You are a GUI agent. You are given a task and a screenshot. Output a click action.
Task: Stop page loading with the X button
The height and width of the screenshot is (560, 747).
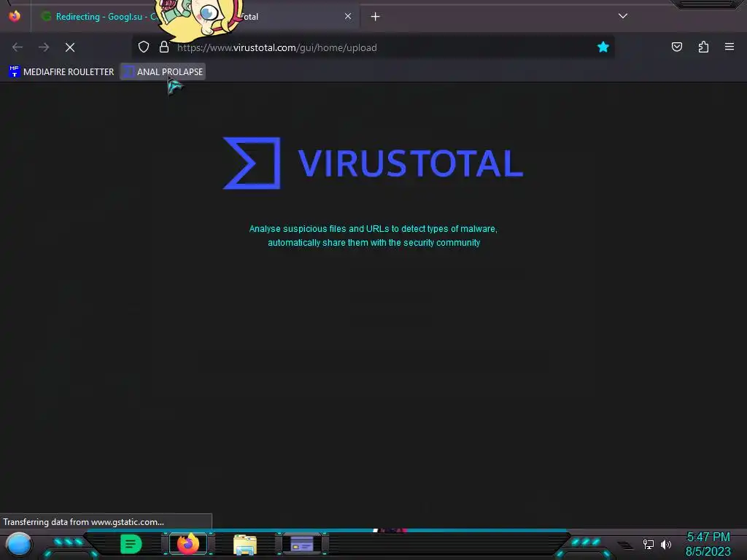click(x=70, y=47)
